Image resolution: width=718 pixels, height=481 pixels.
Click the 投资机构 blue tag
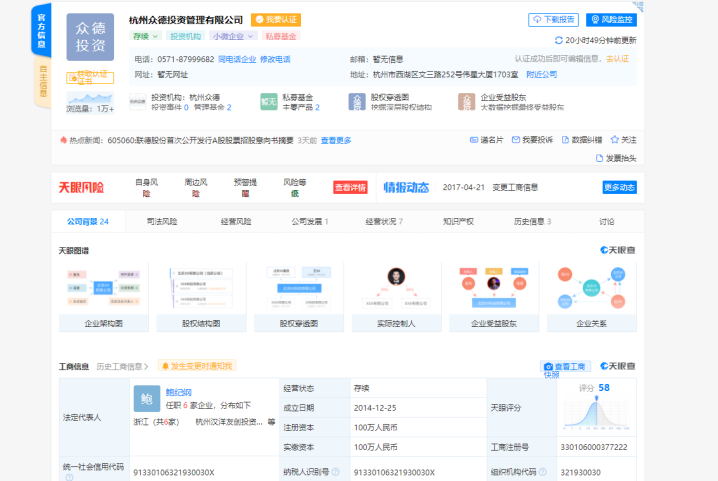pos(185,36)
